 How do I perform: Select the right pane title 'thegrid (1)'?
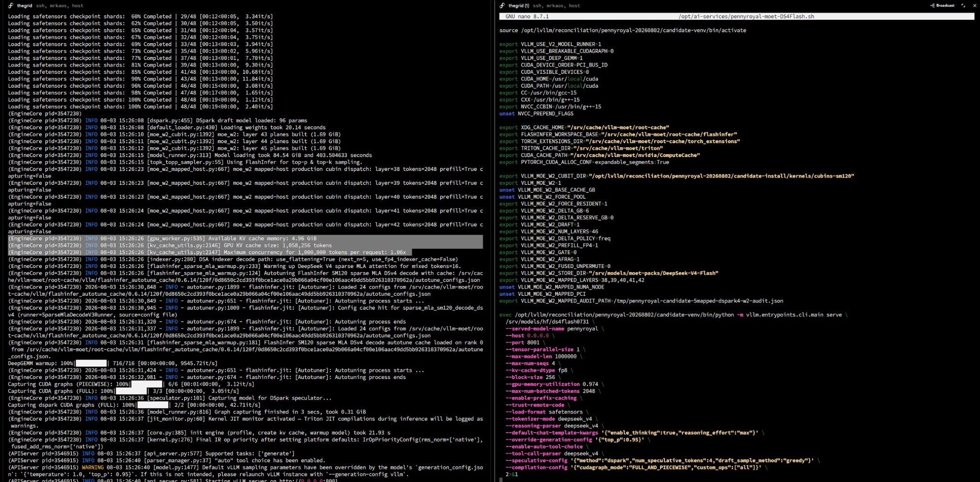[519, 6]
